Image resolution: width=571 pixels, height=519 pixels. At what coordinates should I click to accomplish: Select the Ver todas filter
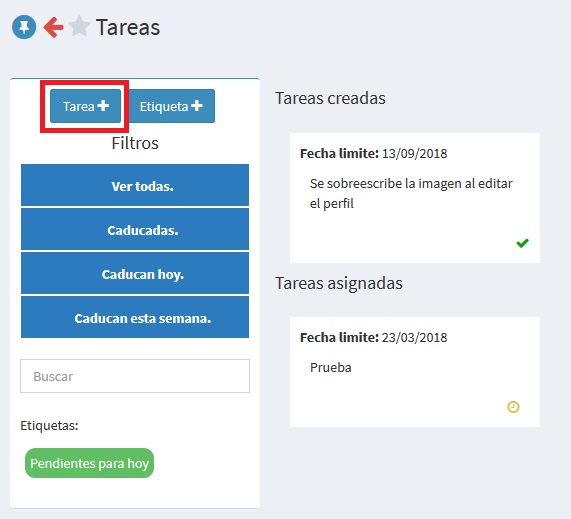(135, 185)
